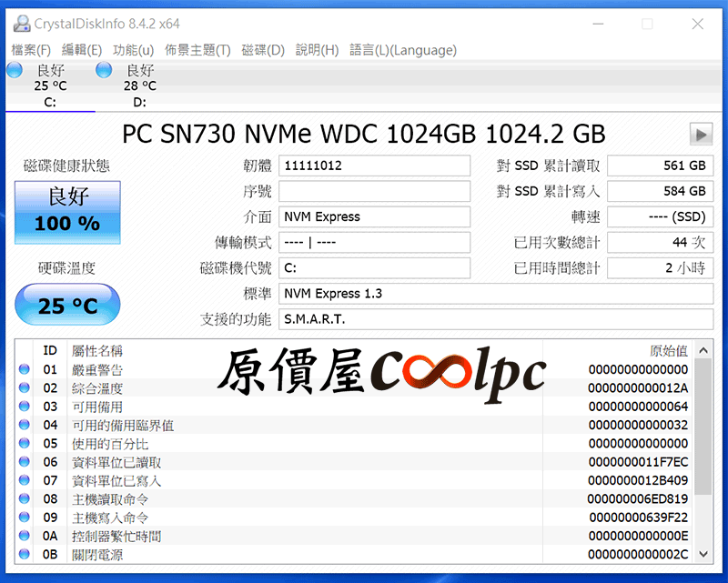Select the 主機讀取命令 attribute row
The width and height of the screenshot is (728, 583).
355,499
